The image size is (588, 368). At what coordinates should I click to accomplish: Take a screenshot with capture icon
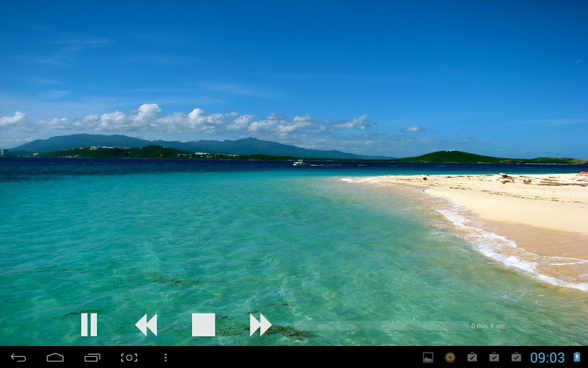point(129,358)
